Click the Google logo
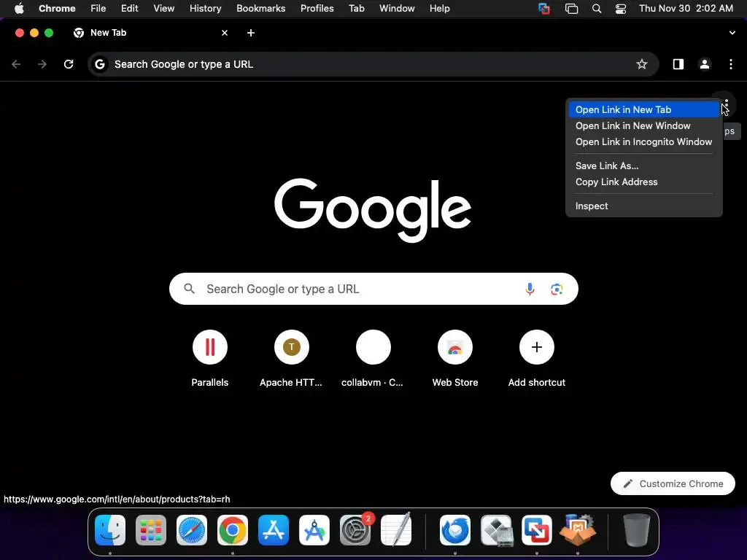The image size is (747, 560). (373, 210)
